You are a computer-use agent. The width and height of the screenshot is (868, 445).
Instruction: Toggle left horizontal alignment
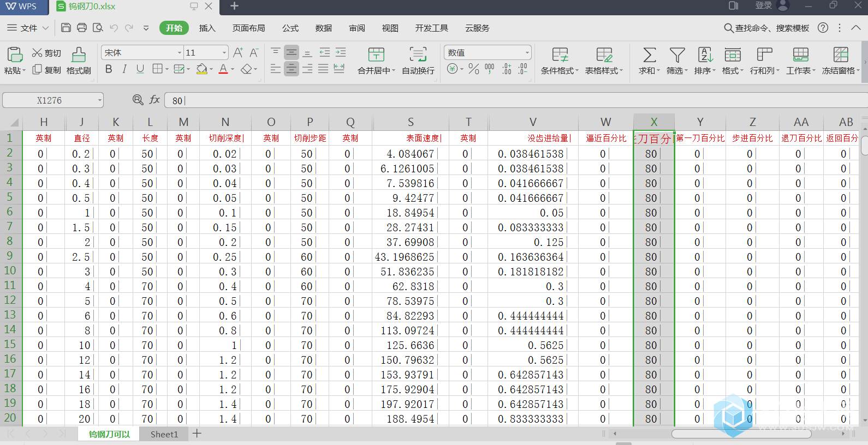[x=276, y=69]
